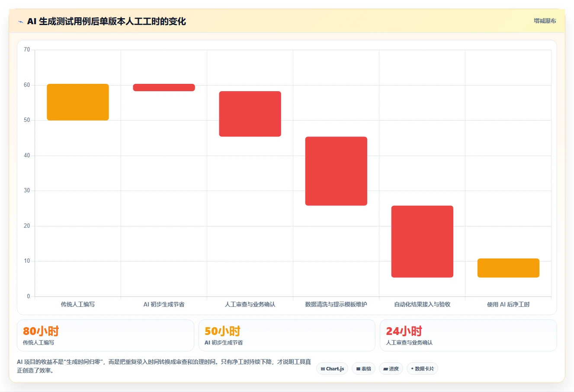Screen dimensions: 574x392
Task: Click the Chart.js tag pill
Action: point(332,369)
